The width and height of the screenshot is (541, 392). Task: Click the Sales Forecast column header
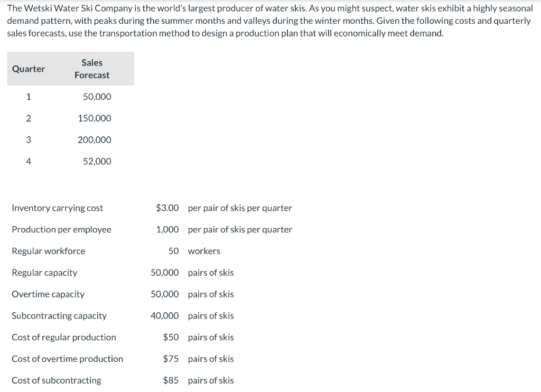pyautogui.click(x=92, y=69)
